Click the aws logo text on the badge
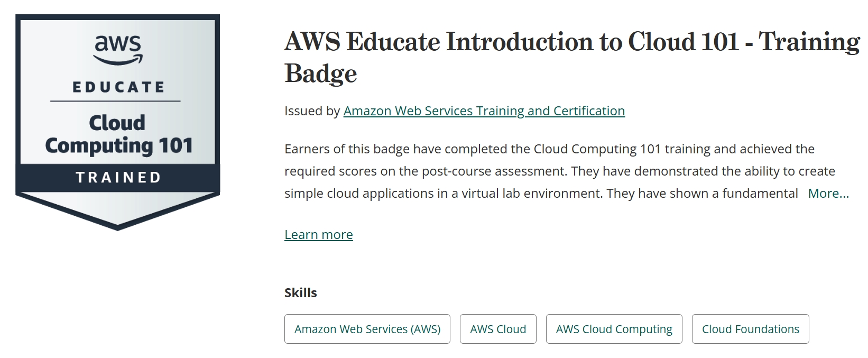Screen dimensions: 868x358 point(118,43)
